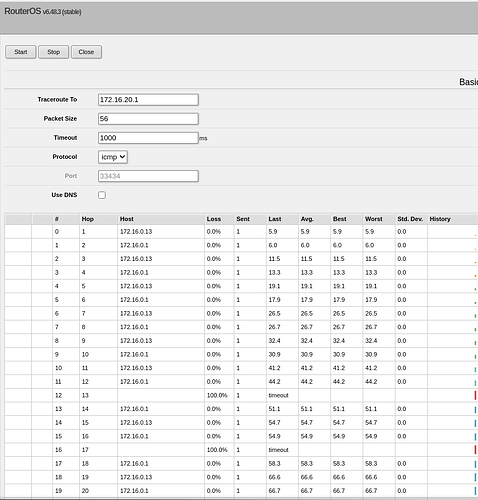Click the Best value 54.9 in hop 16

tap(339, 437)
